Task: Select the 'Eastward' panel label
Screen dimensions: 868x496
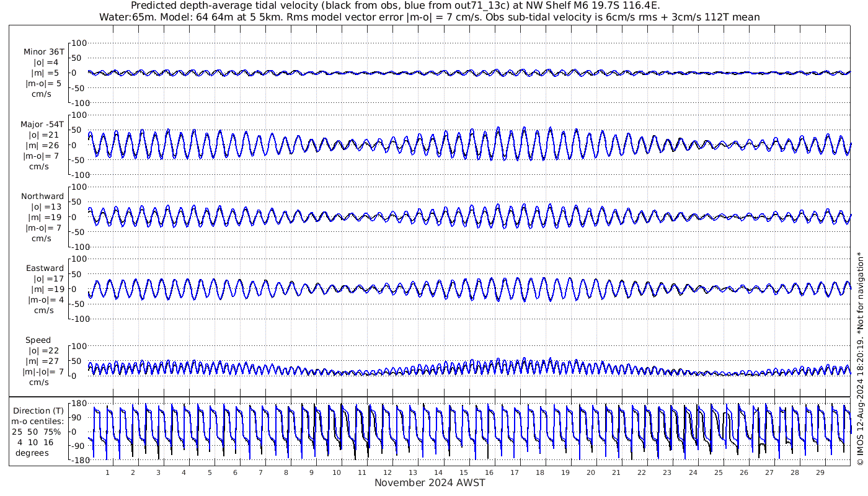Action: [x=45, y=268]
